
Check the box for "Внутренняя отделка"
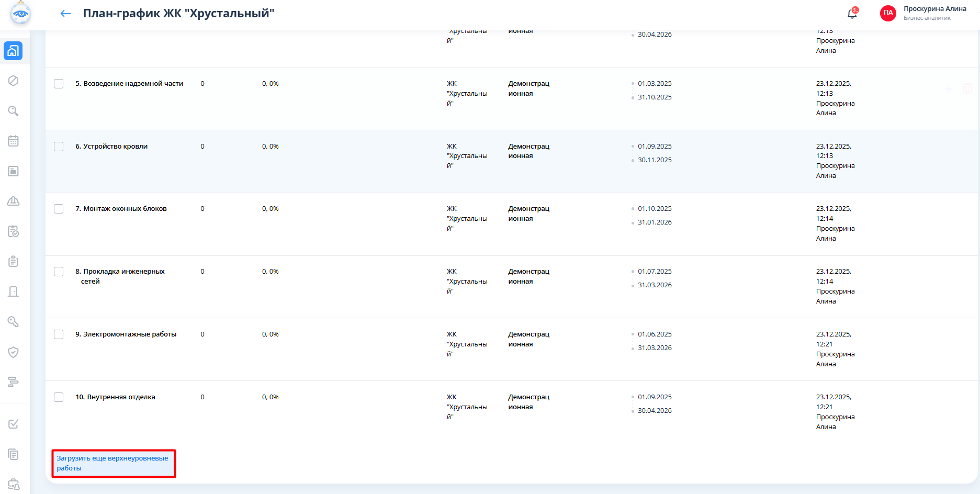(59, 397)
